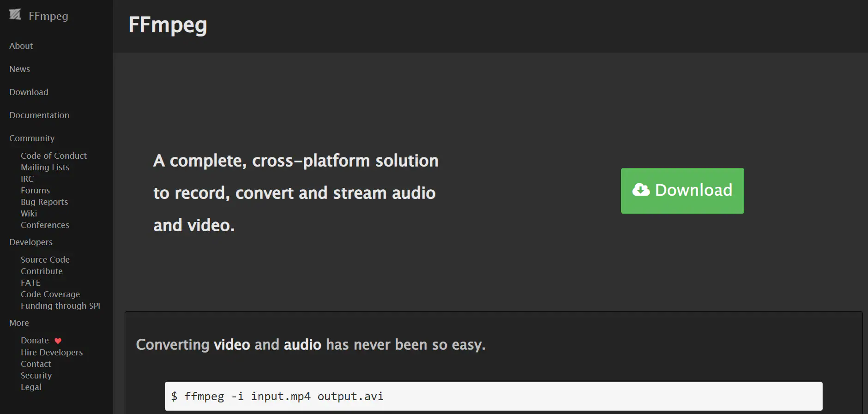Go to the News section
868x414 pixels.
pos(19,69)
